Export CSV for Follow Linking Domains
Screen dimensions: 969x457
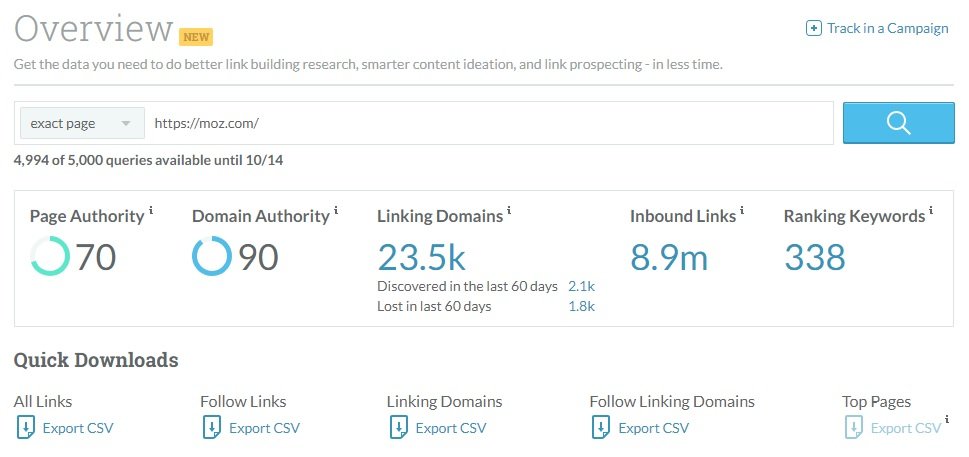[653, 428]
